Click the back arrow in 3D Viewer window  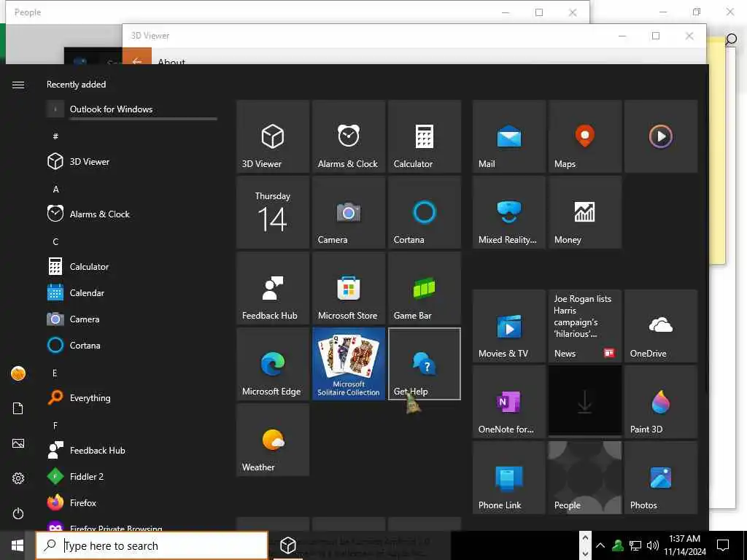pyautogui.click(x=136, y=57)
